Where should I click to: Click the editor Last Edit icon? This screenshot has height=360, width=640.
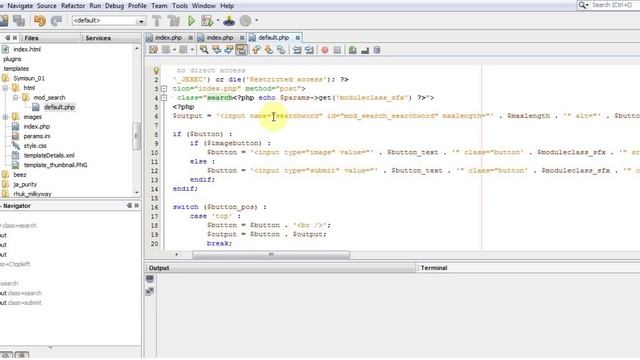point(153,50)
